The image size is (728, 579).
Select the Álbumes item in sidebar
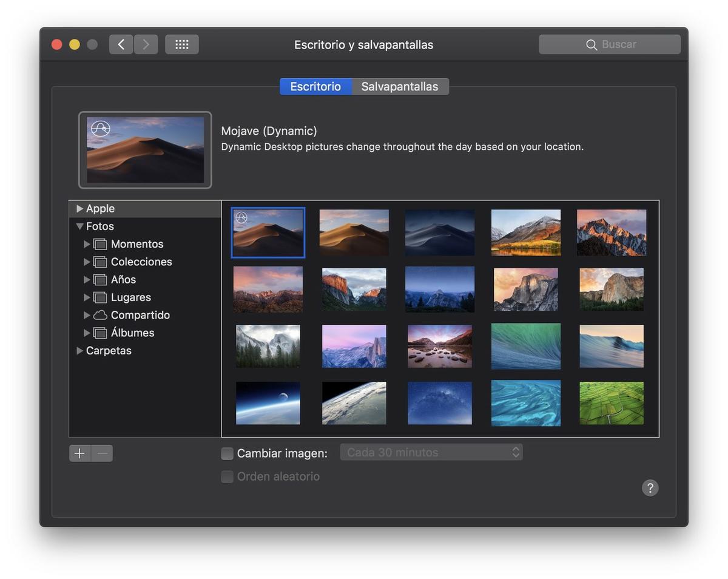click(132, 333)
